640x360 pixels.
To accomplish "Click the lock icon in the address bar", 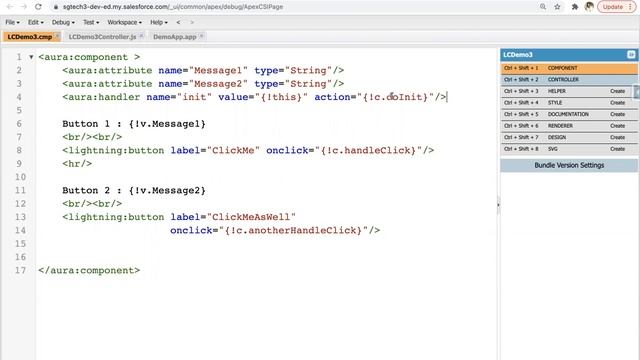I will (x=56, y=7).
